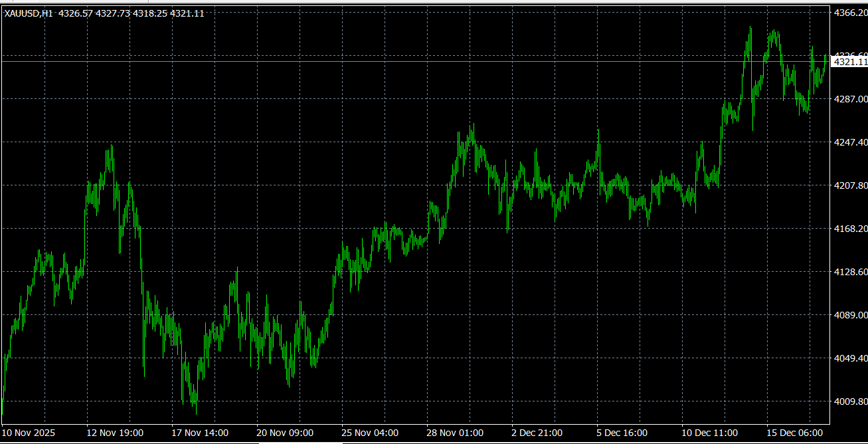
Task: Click the 4287.00 price axis label
Action: (850, 99)
